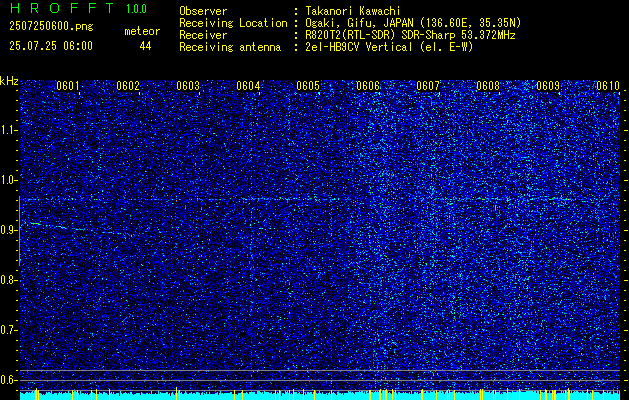Click the 0603 time marker
The image size is (629, 400).
tap(188, 86)
